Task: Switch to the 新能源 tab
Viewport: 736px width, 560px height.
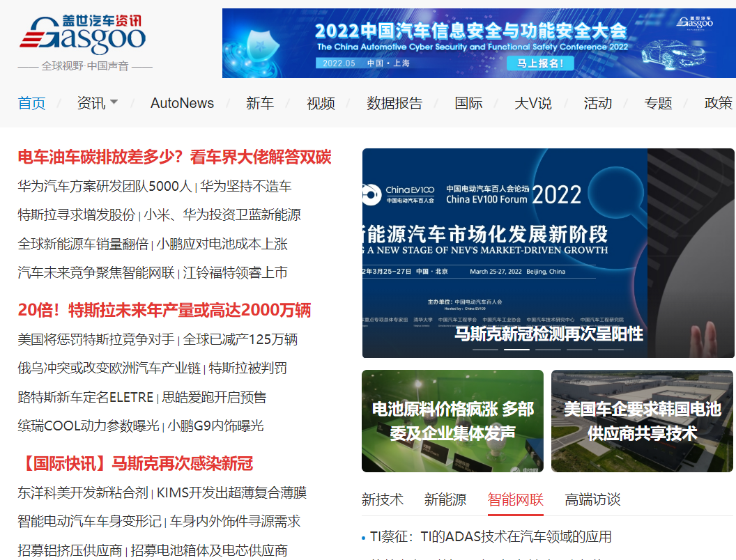Action: tap(445, 499)
